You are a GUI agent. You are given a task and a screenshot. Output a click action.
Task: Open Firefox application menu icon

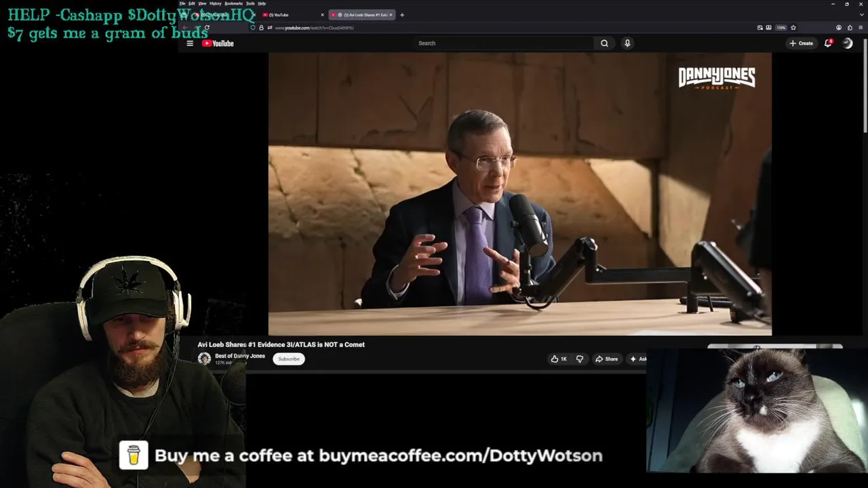[860, 28]
